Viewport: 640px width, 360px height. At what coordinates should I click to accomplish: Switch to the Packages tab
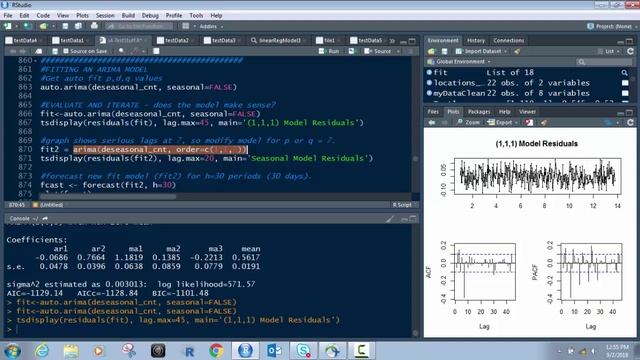[x=479, y=111]
